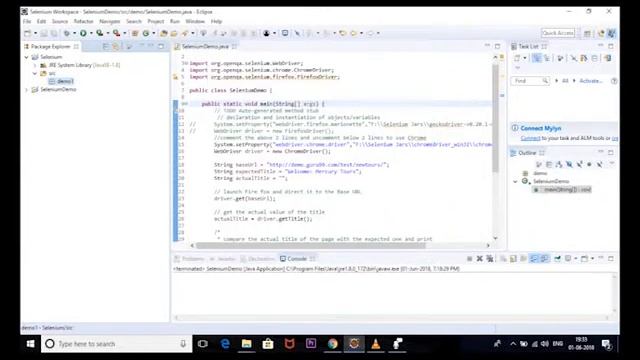Expand the JRE System Library node
Image resolution: width=640 pixels, height=360 pixels.
pos(35,65)
